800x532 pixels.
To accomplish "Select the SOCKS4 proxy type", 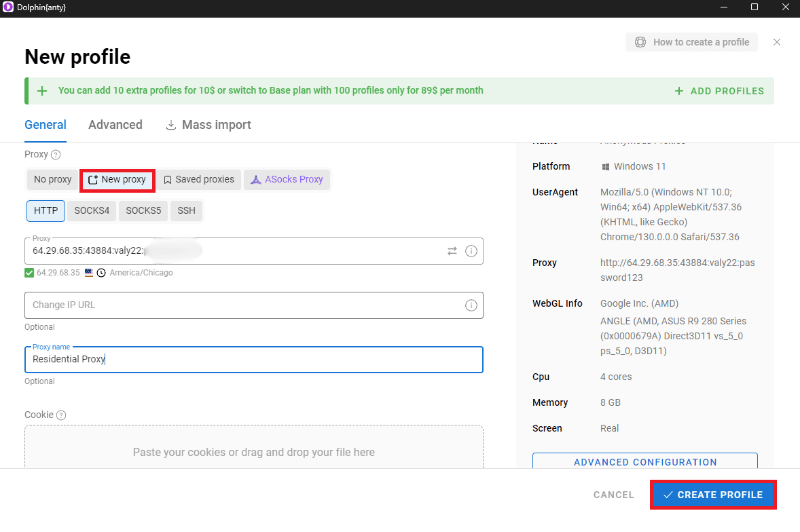I will coord(92,211).
